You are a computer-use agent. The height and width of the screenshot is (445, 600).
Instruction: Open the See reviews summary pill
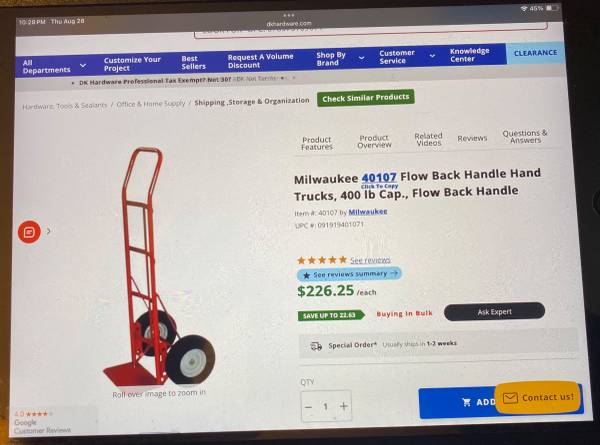pos(349,274)
